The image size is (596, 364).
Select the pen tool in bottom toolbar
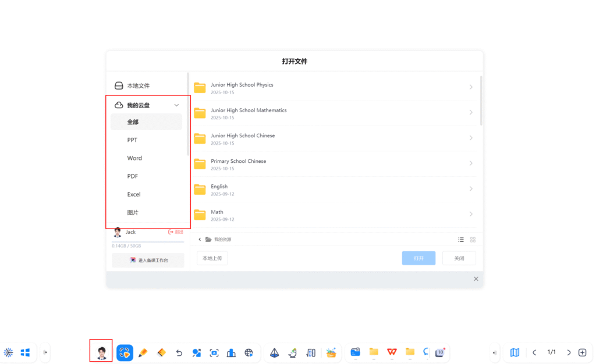pyautogui.click(x=143, y=352)
